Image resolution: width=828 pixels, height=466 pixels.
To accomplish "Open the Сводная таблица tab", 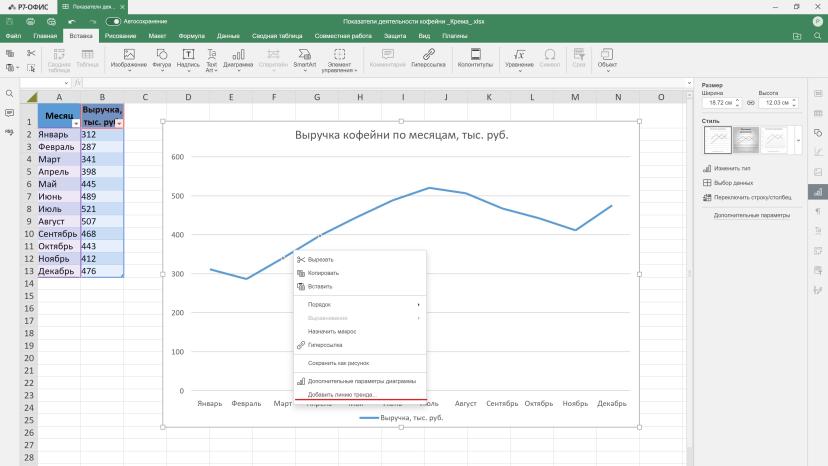I will [277, 36].
